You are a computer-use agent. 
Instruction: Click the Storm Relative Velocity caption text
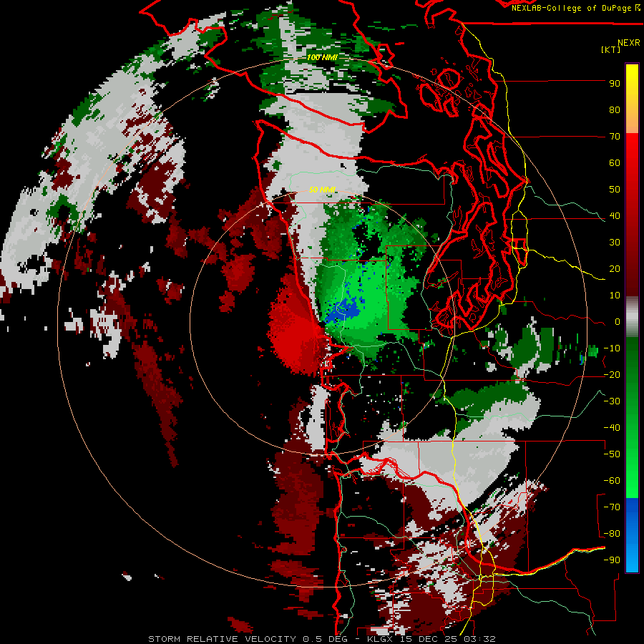click(221, 639)
